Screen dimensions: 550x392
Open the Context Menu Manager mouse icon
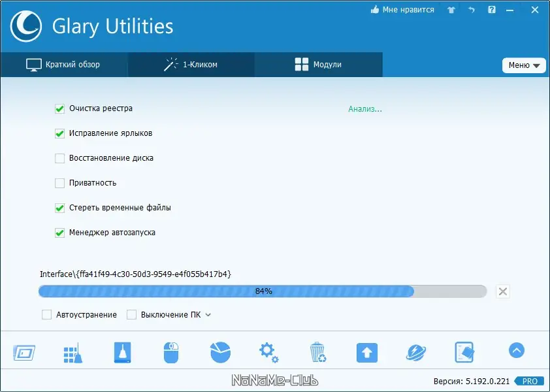[171, 353]
